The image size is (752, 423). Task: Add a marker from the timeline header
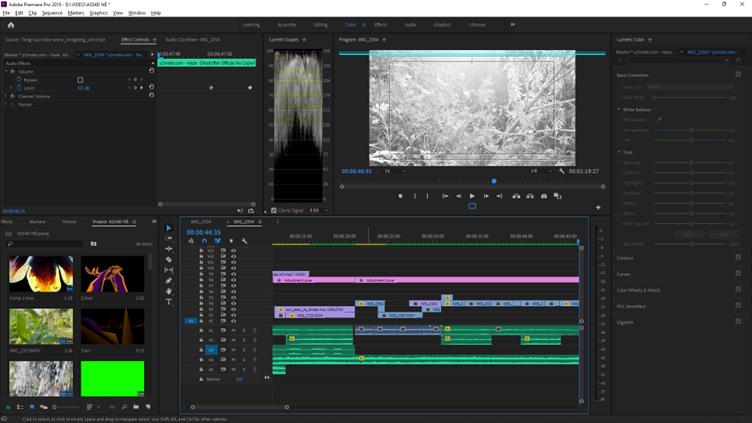(x=231, y=241)
